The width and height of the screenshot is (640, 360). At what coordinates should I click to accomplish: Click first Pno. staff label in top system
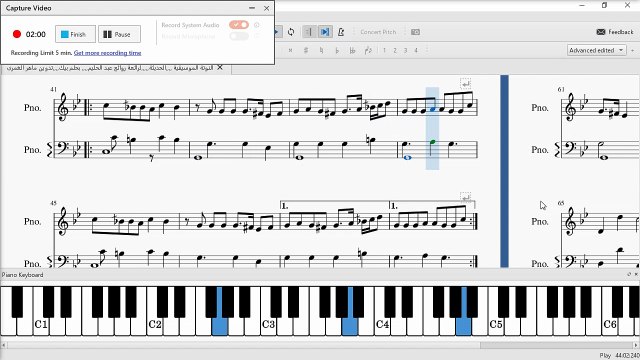point(32,108)
